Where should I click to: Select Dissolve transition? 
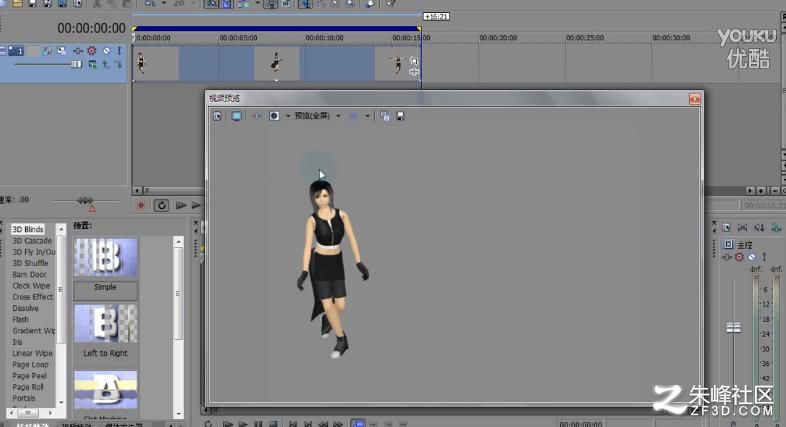[x=25, y=308]
